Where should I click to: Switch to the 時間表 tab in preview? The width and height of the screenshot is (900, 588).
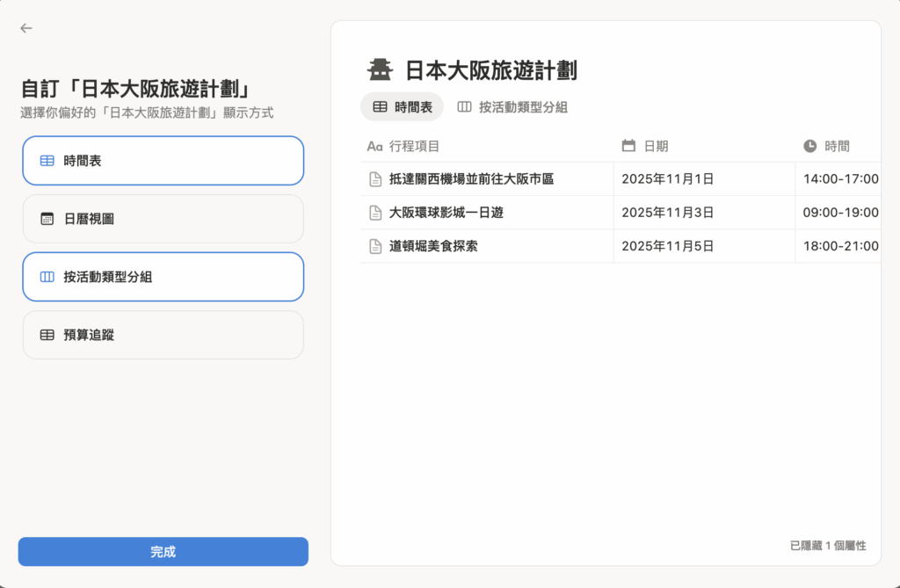point(403,107)
